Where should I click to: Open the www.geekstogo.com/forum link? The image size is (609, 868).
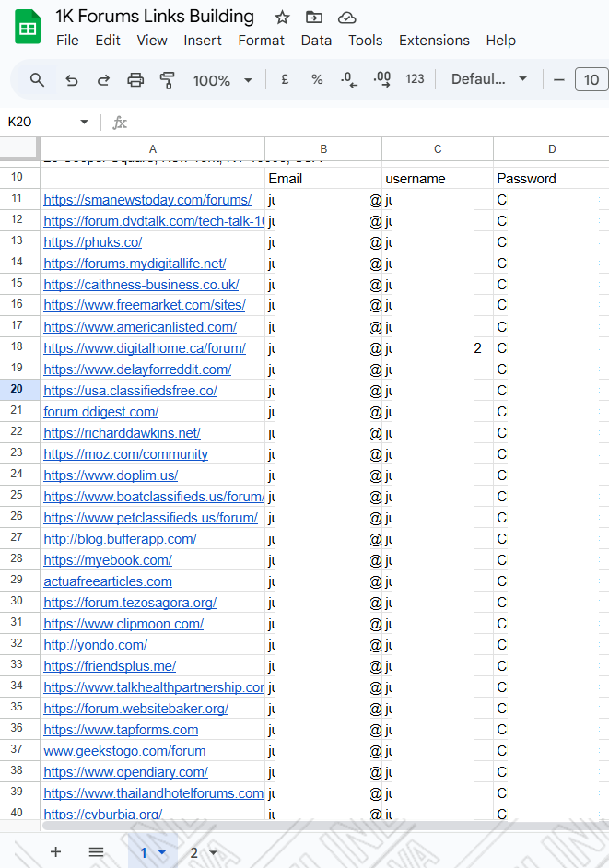(x=124, y=751)
